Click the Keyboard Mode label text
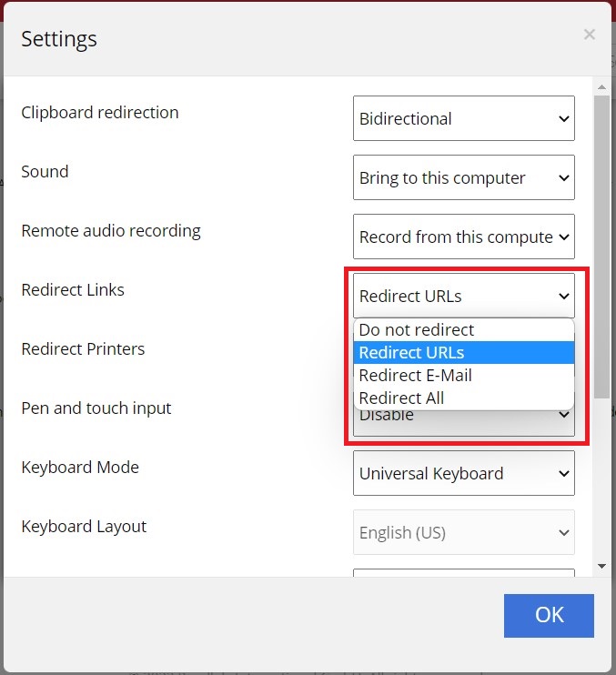This screenshot has height=675, width=616. pos(80,468)
